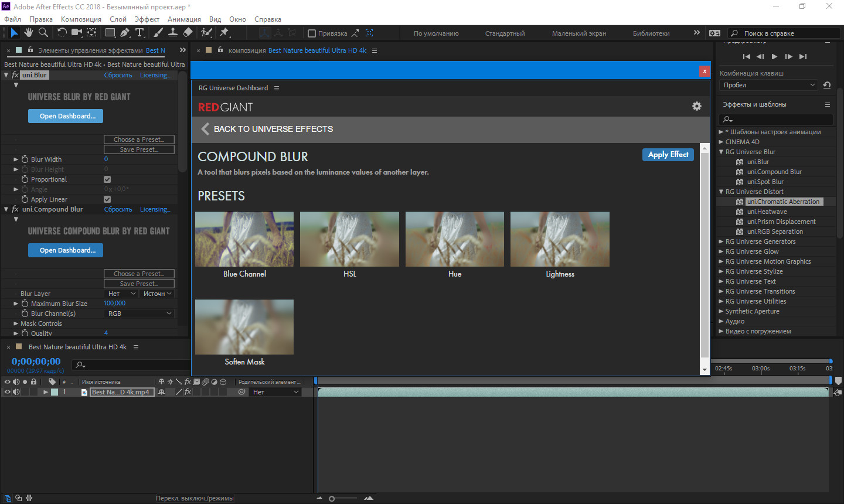Mute audio of Best Na...D 4k.mp4 layer
The height and width of the screenshot is (504, 844).
(16, 392)
